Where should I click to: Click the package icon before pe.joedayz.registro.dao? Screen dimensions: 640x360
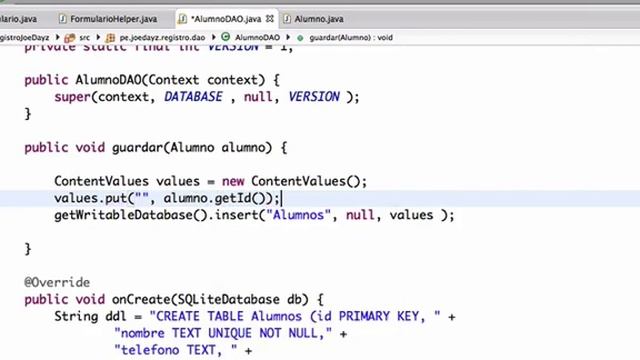coord(110,38)
